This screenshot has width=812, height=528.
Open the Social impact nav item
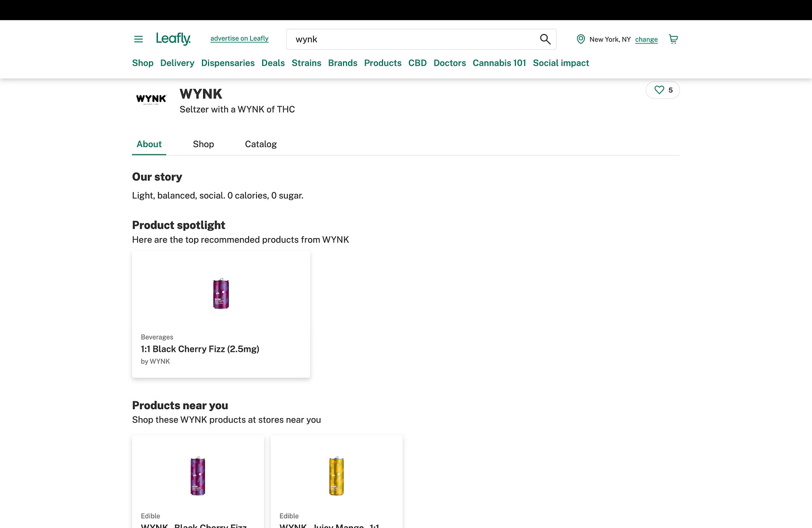click(561, 63)
